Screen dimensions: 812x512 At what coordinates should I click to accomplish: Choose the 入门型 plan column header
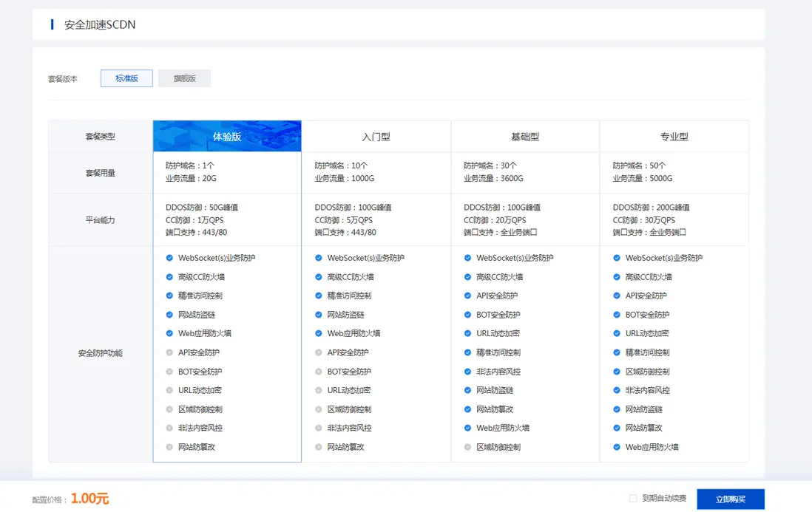(376, 137)
